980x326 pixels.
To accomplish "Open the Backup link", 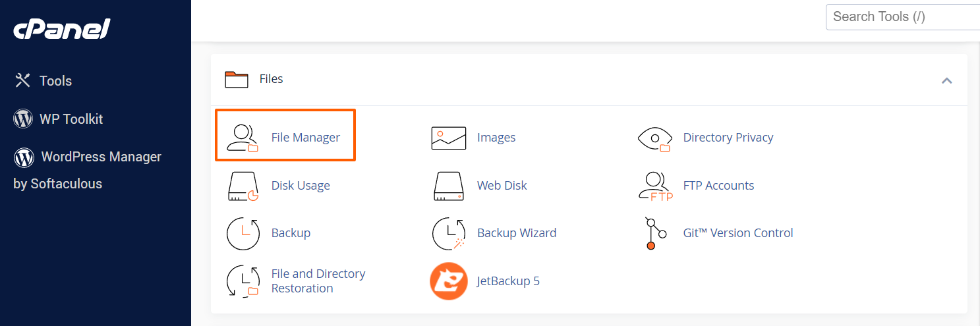I will (291, 233).
